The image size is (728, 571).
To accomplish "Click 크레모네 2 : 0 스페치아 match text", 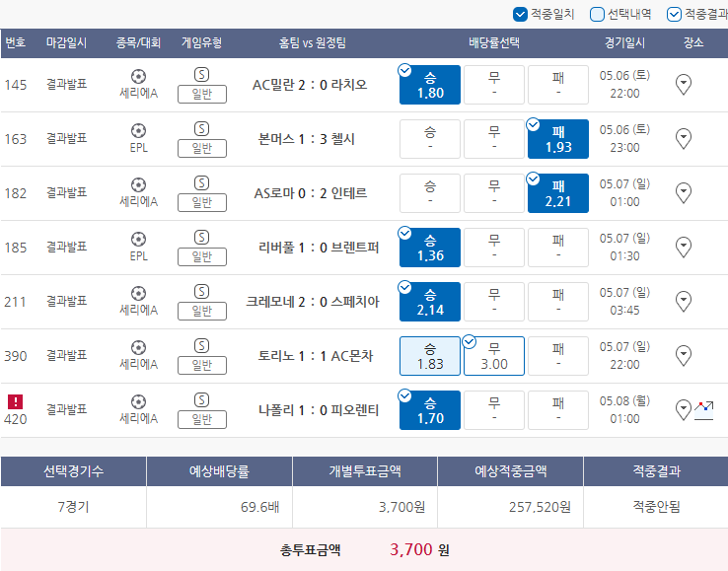I will (x=313, y=302).
